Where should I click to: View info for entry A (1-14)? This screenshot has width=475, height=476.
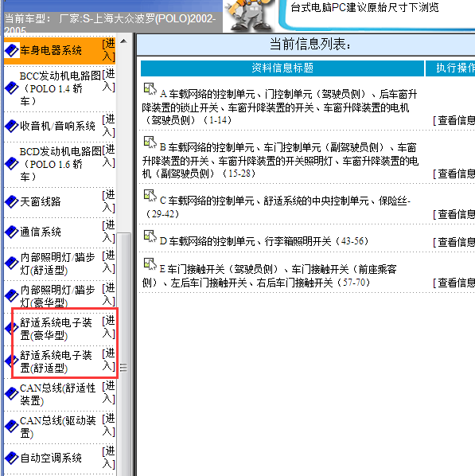click(x=454, y=120)
